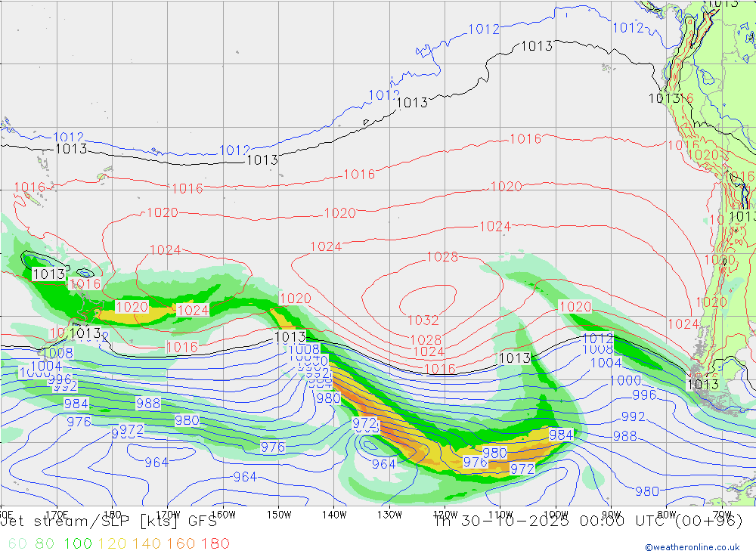This screenshot has width=756, height=554.
Task: Click the 1028 label directly above 1032 center
Action: 442,257
